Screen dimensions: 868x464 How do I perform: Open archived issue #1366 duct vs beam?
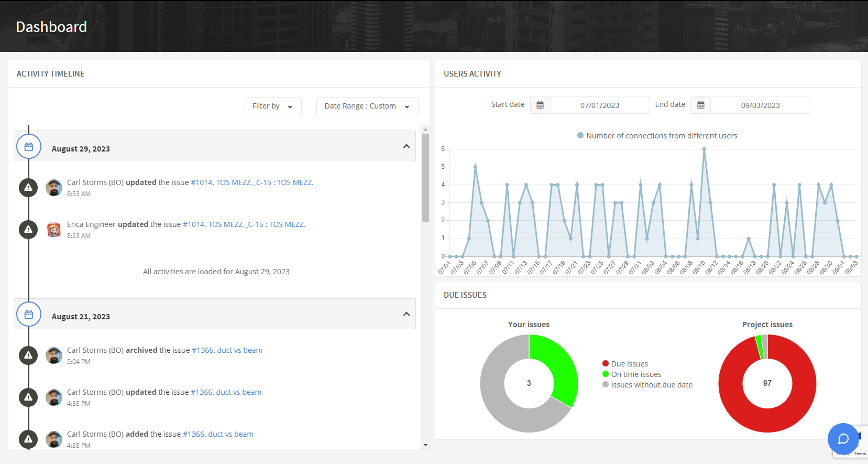pyautogui.click(x=227, y=350)
